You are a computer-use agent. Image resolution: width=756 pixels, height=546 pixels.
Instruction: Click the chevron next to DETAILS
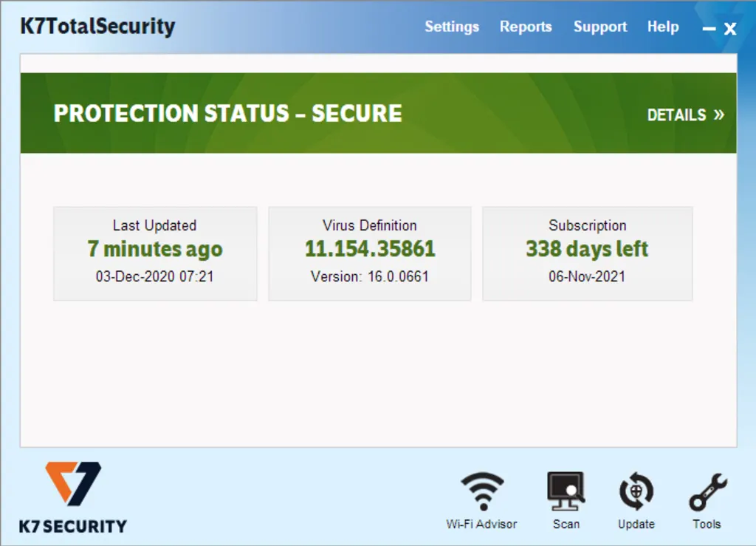[x=719, y=115]
